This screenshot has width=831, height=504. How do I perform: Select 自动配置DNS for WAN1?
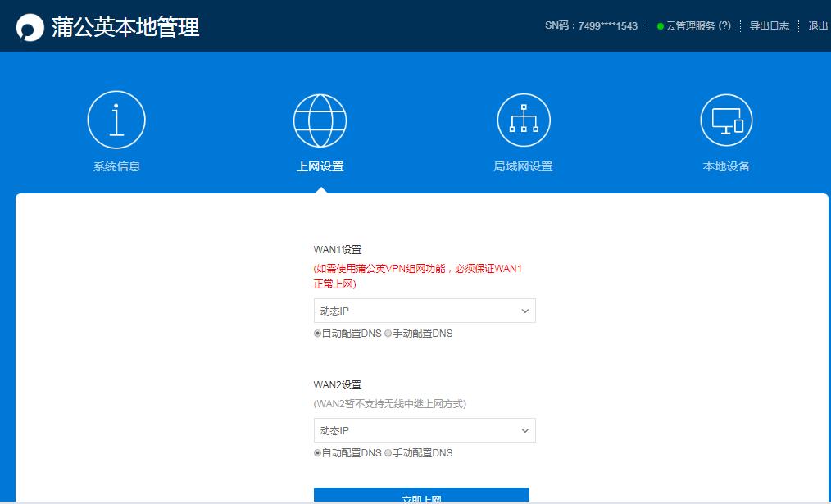[315, 334]
